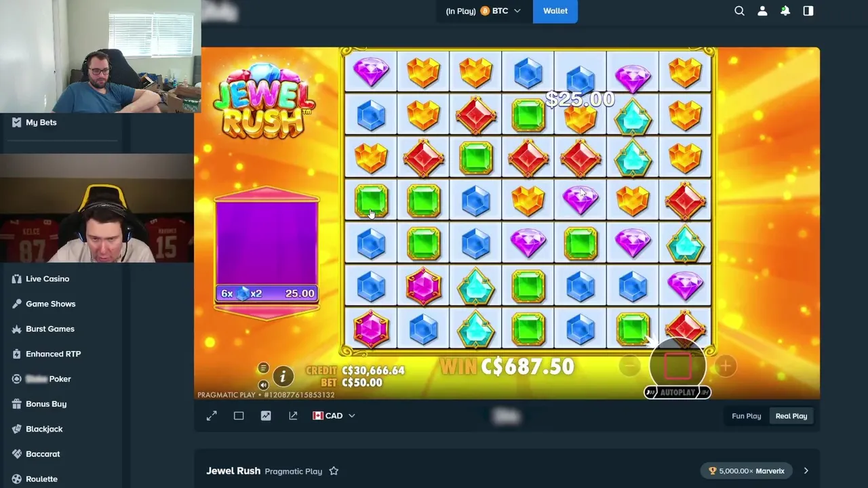Viewport: 868px width, 488px height.
Task: Open the notifications bell icon
Action: pyautogui.click(x=785, y=11)
